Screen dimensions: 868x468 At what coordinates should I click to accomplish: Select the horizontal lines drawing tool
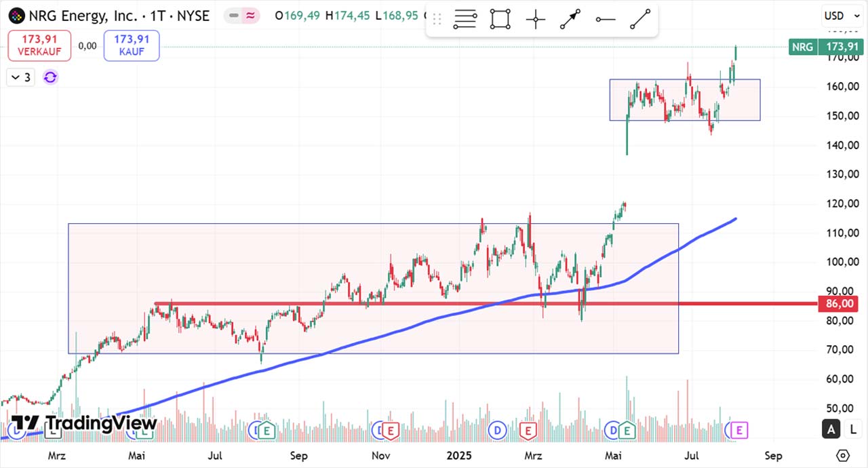(465, 20)
